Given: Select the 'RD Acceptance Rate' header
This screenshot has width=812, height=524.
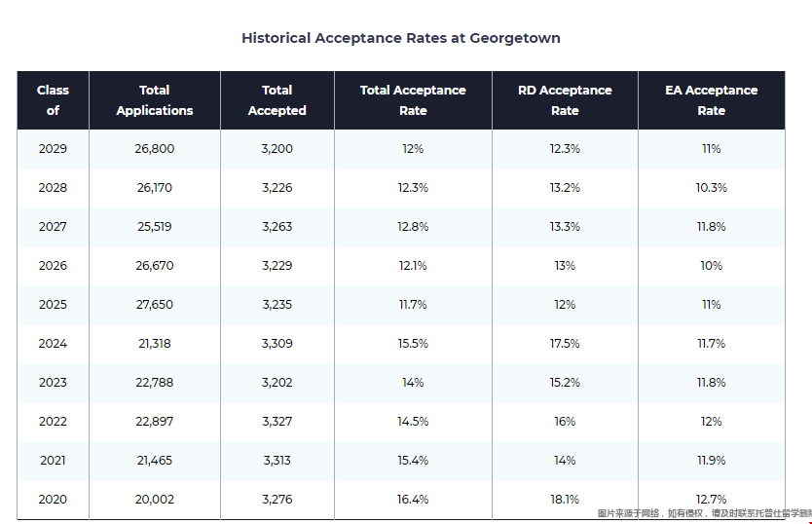Looking at the screenshot, I should 565,100.
